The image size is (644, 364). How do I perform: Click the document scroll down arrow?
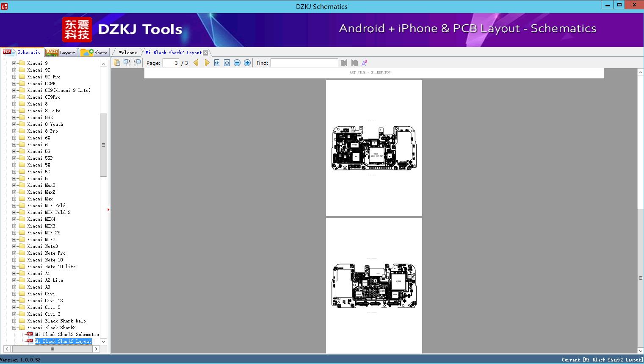[641, 350]
